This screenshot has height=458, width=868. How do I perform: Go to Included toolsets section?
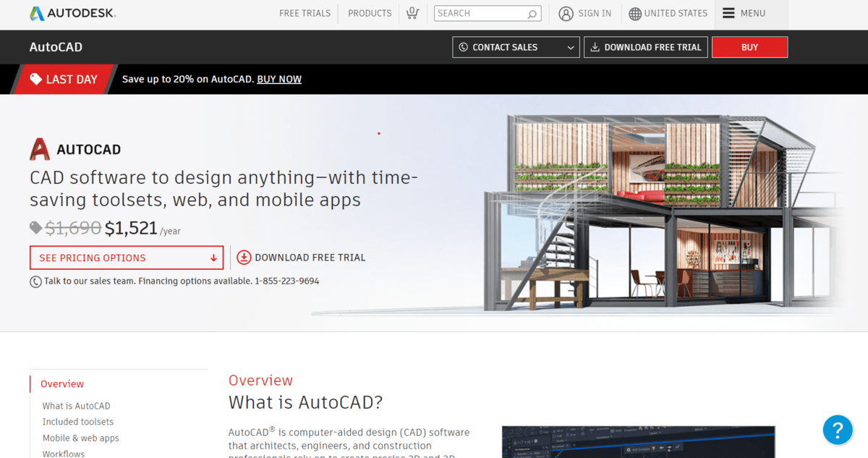pyautogui.click(x=78, y=422)
